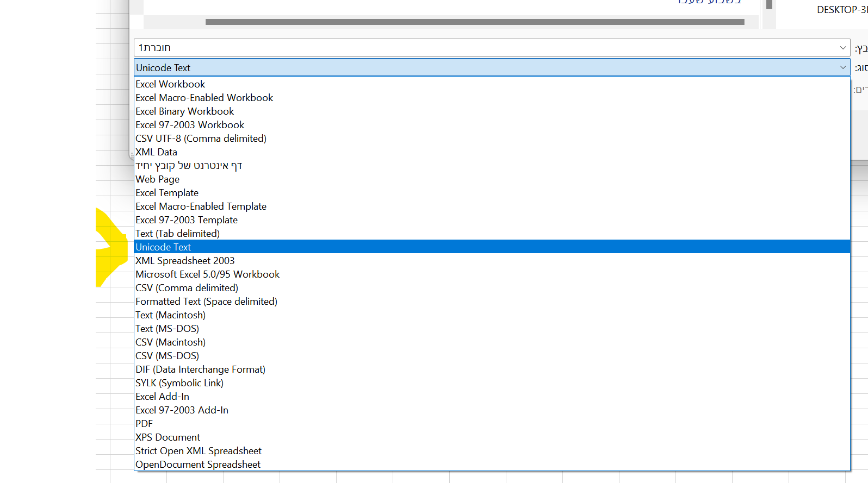The image size is (868, 483).
Task: Save as PDF format option
Action: [x=492, y=424]
